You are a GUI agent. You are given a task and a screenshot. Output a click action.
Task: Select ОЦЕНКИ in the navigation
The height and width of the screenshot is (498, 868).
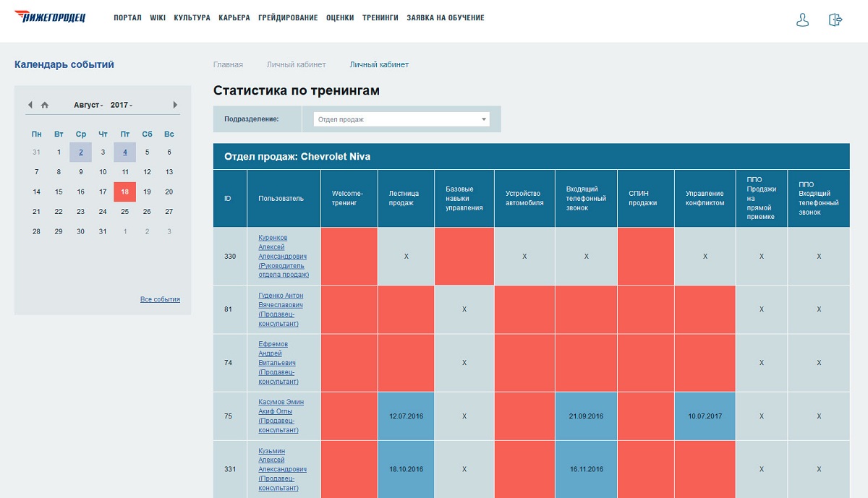pos(340,18)
